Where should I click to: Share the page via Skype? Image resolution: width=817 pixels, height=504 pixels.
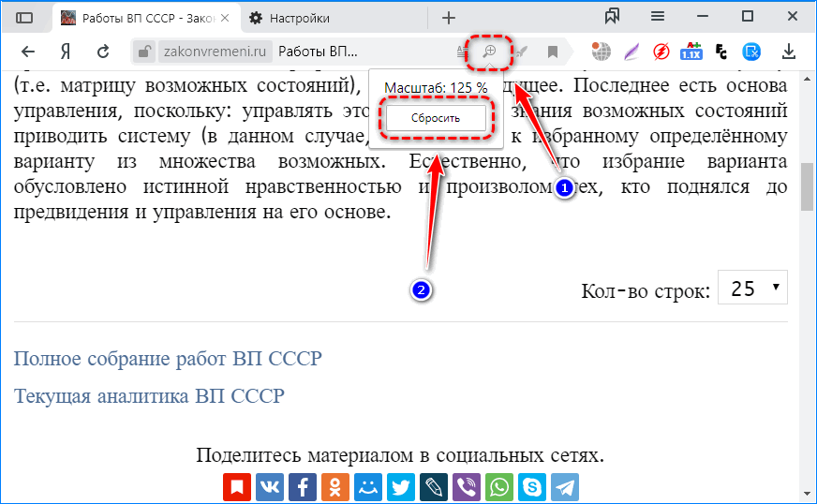(532, 487)
